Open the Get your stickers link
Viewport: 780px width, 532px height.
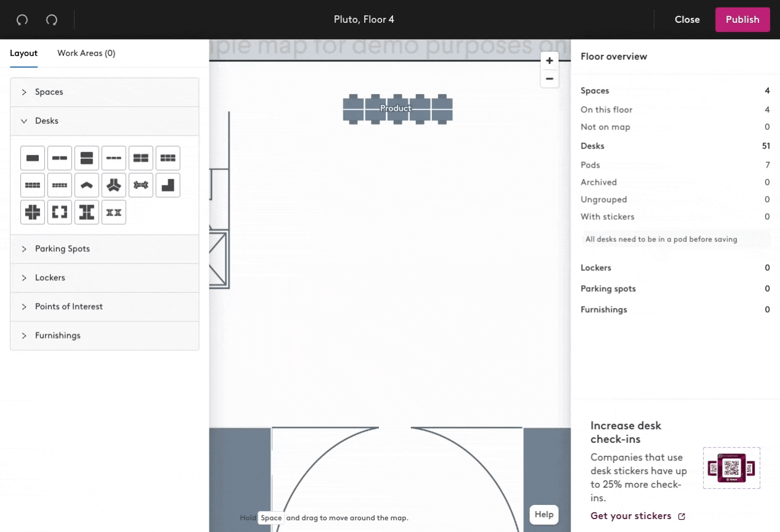(x=638, y=516)
